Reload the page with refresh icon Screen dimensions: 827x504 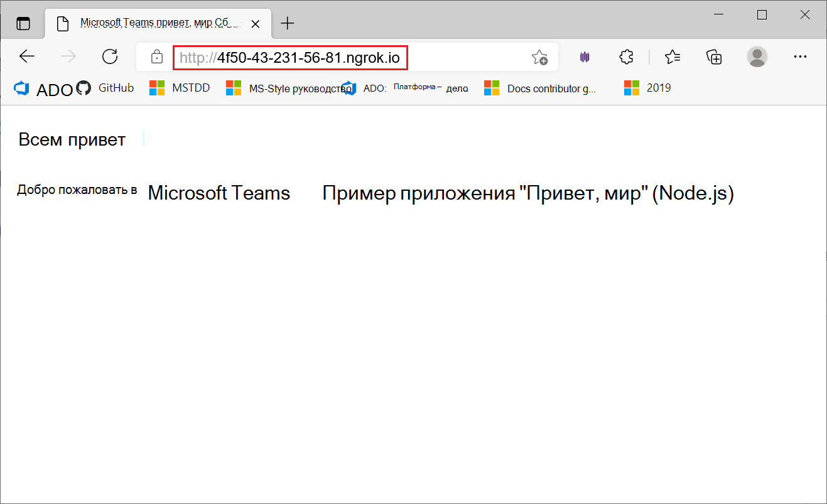coord(110,56)
